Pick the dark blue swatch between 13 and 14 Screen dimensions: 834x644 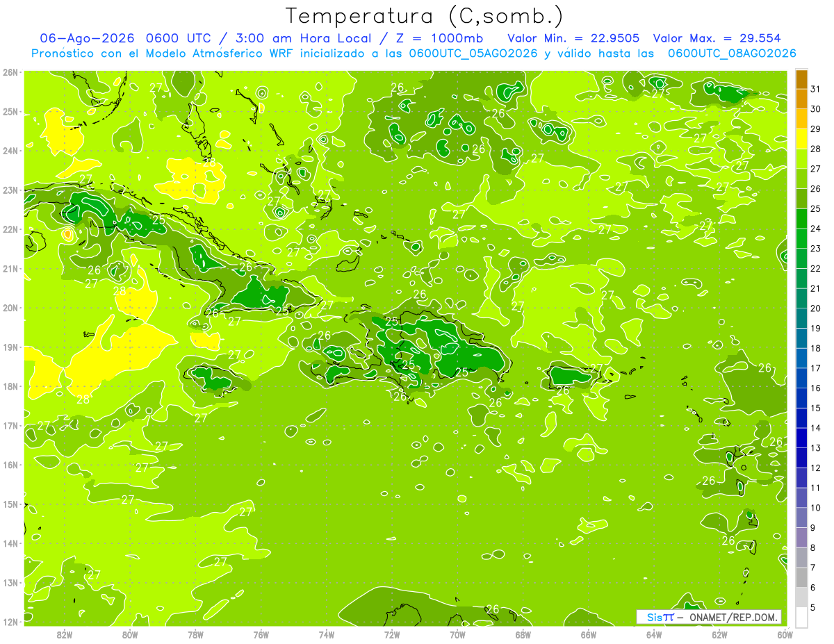801,438
